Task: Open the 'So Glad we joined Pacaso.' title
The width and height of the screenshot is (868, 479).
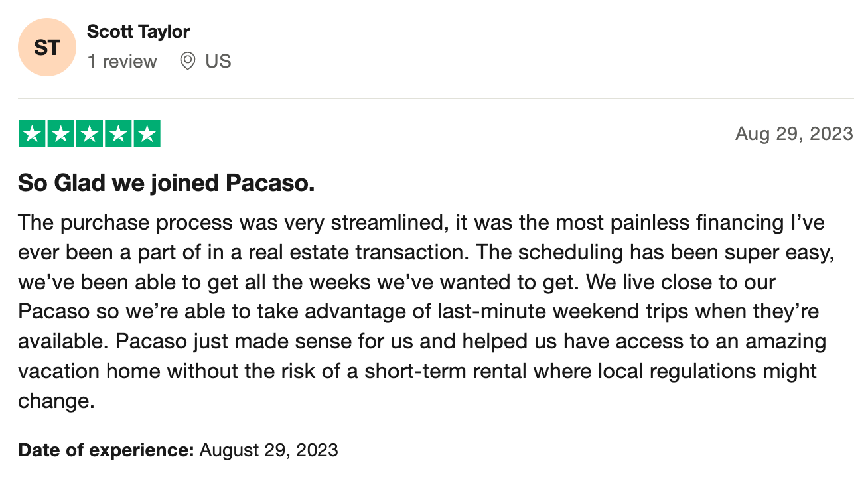Action: point(166,184)
